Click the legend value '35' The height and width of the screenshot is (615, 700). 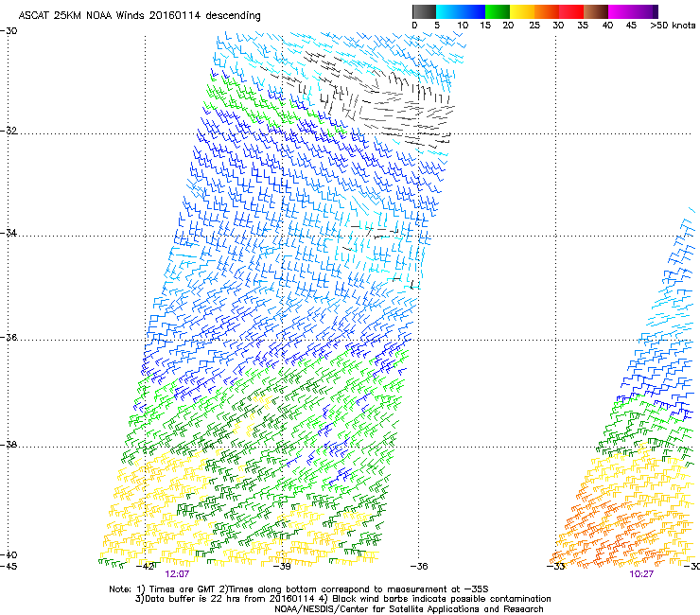(583, 26)
